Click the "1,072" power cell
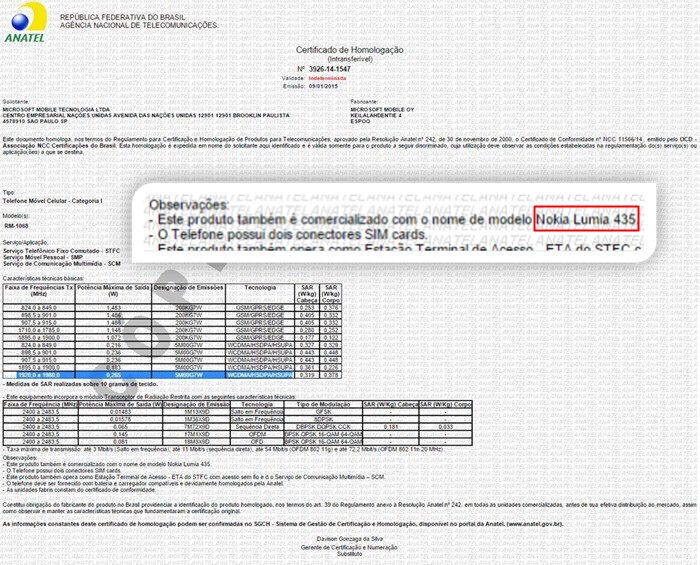The height and width of the screenshot is (565, 700). [x=114, y=338]
